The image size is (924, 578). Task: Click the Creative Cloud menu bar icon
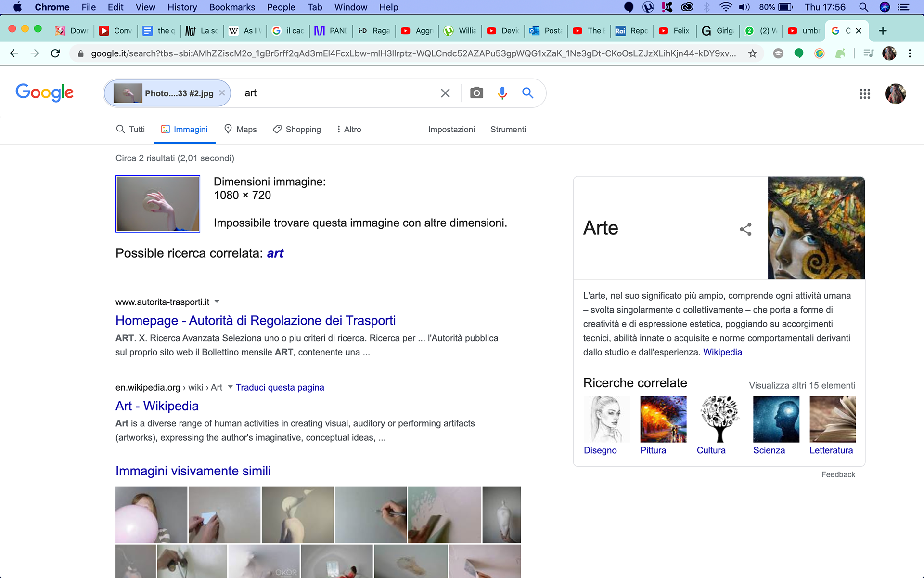click(687, 7)
